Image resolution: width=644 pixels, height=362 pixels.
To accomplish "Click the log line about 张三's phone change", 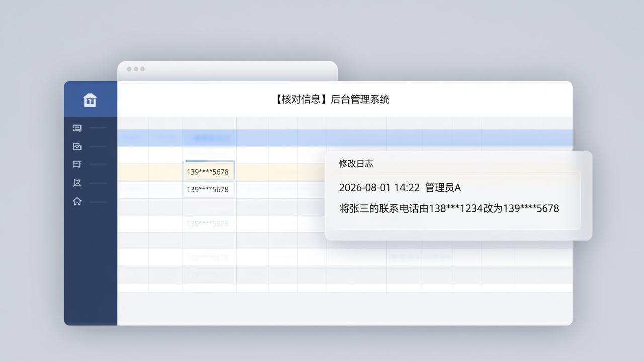I will 449,208.
